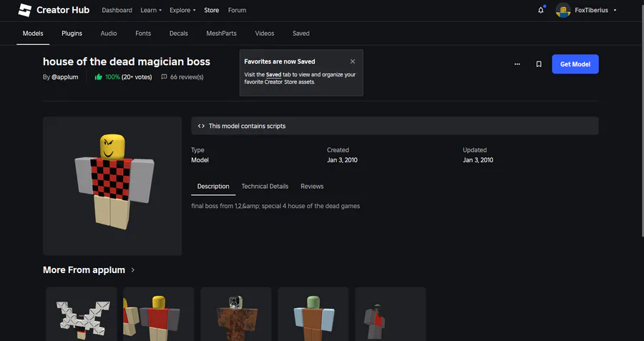Click the description text about final boss
Viewport: 644px width, 341px height.
(x=275, y=206)
